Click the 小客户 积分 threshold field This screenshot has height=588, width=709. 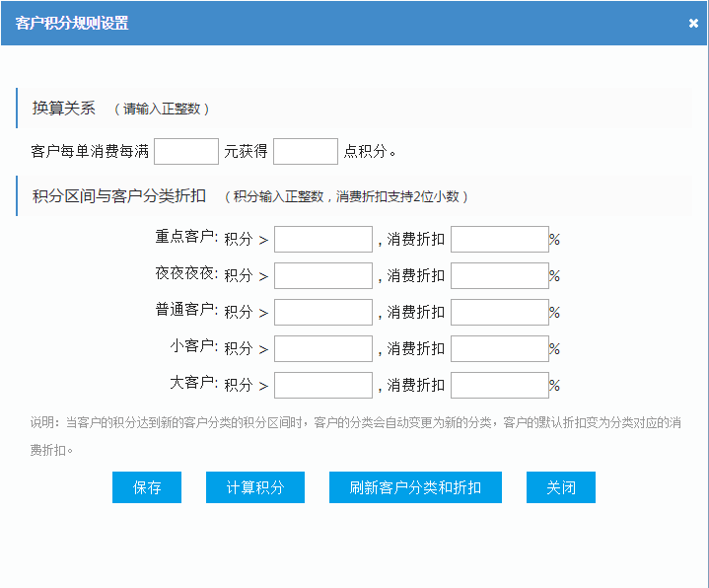(x=323, y=349)
